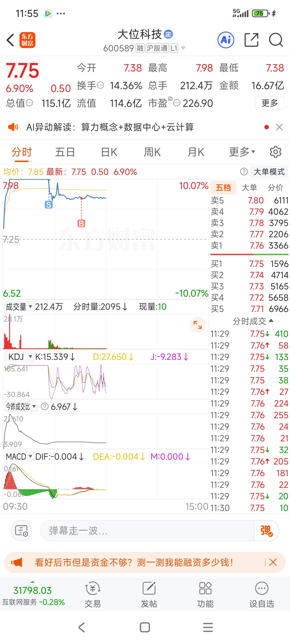Open 更多 chart period dropdown
Screen dimensions: 290x644
242,152
